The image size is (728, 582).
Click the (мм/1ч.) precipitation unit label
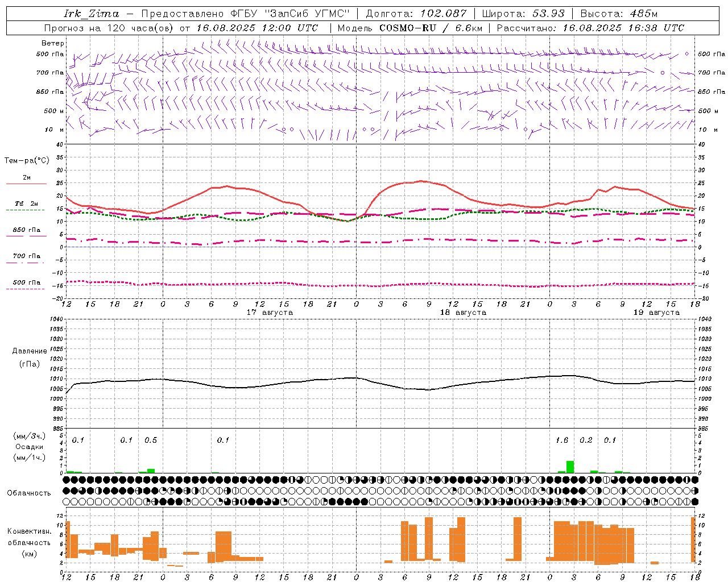(30, 458)
